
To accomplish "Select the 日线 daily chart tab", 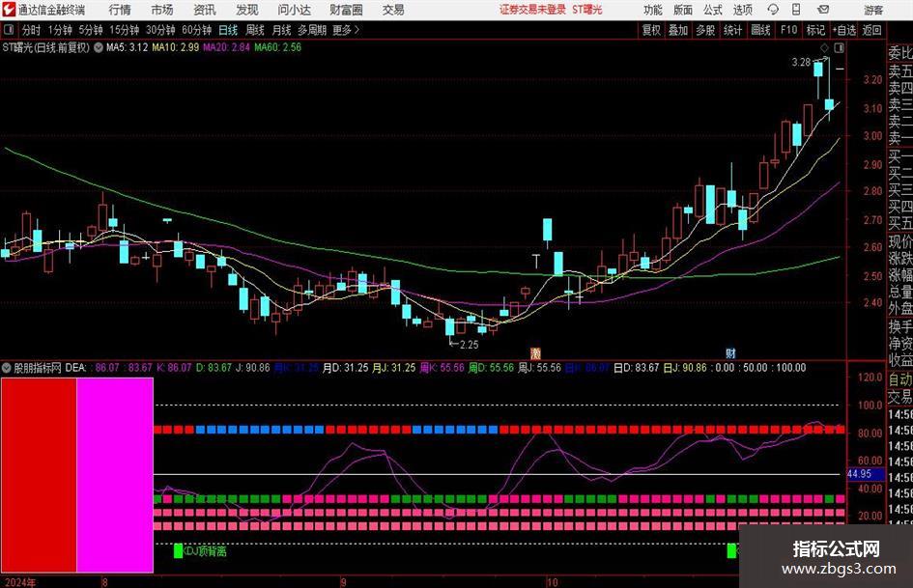I will tap(228, 30).
